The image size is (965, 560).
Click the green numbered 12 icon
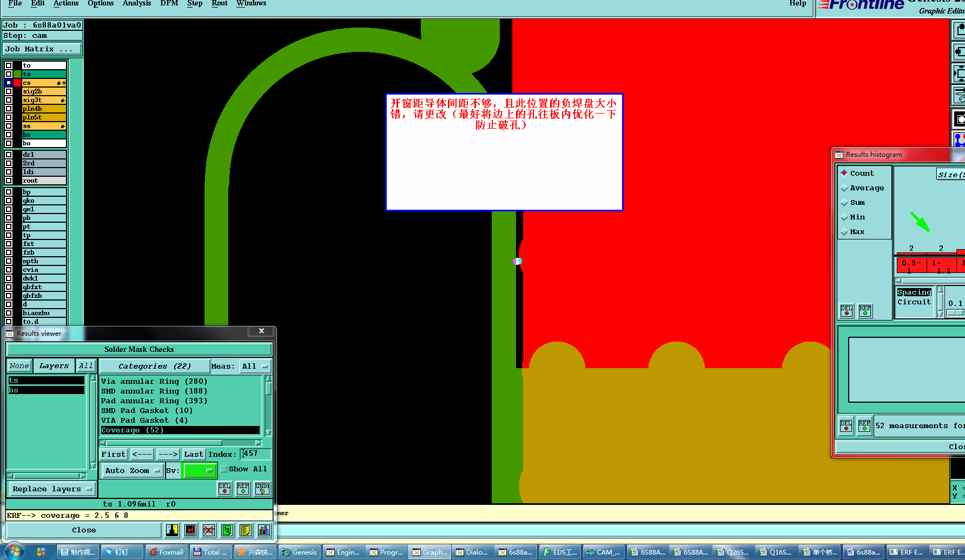227,530
